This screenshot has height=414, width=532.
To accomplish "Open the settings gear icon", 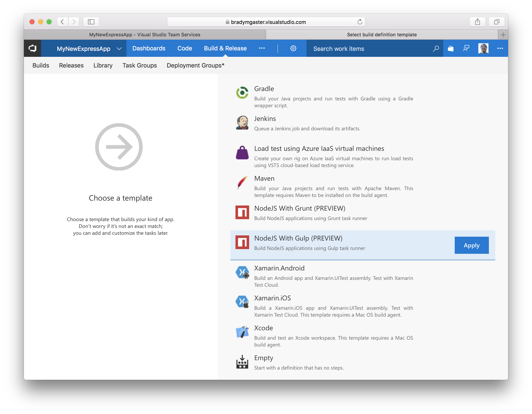I will (x=293, y=48).
